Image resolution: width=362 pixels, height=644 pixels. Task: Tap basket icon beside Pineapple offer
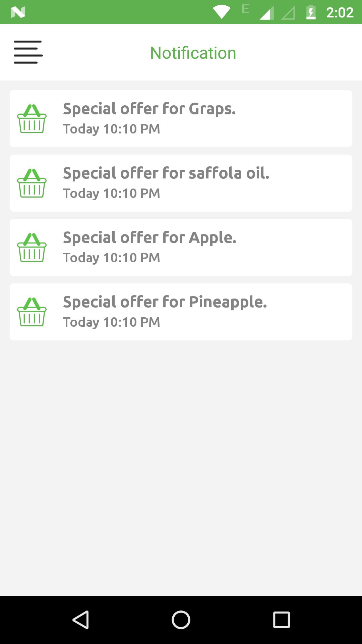pos(32,312)
